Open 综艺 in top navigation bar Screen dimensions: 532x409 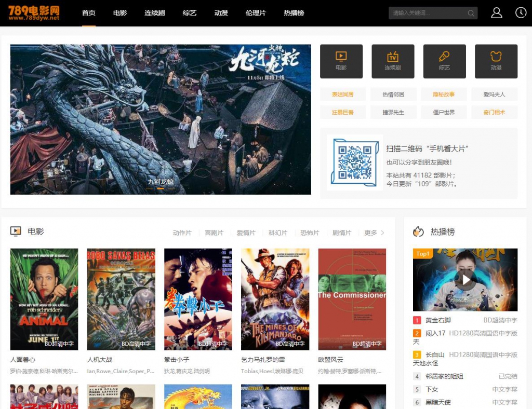[x=190, y=13]
